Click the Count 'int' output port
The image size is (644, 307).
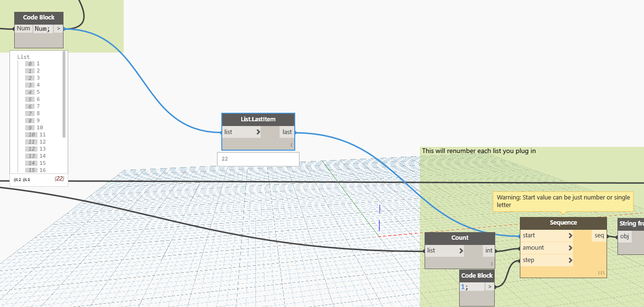pyautogui.click(x=489, y=251)
